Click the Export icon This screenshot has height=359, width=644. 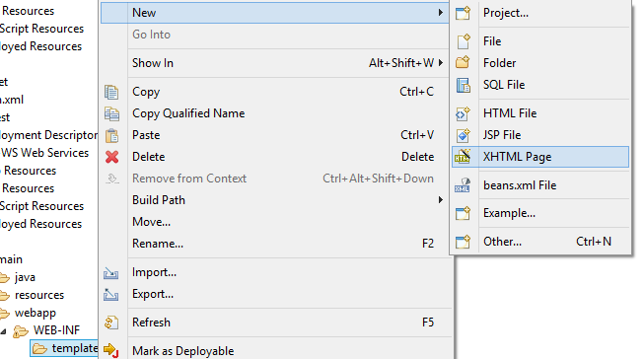110,294
